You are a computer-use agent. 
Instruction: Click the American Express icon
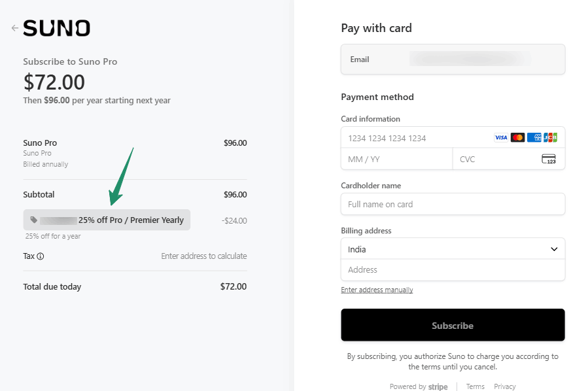click(x=534, y=138)
